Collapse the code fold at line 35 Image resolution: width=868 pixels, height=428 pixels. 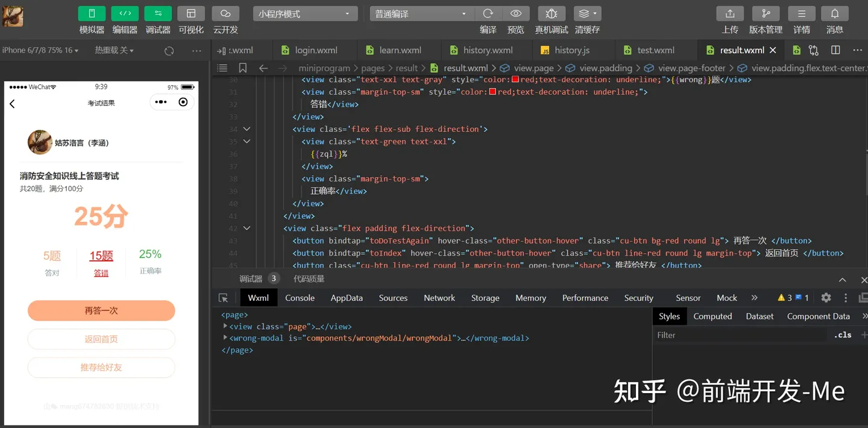pos(247,141)
